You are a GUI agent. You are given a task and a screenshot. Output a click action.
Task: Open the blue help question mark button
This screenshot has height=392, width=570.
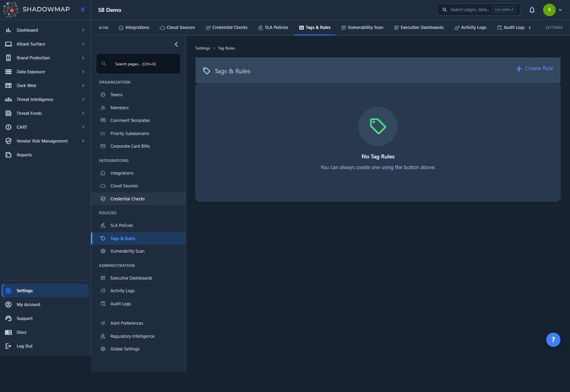click(x=553, y=339)
